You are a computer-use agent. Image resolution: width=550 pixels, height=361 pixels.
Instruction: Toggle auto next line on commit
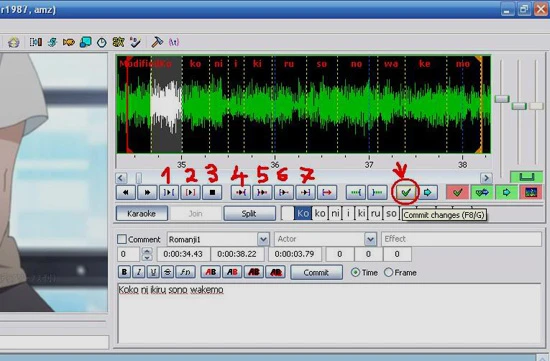[482, 192]
